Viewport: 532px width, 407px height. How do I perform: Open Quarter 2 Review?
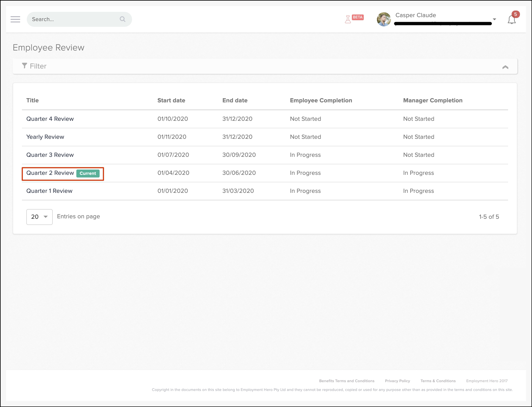click(50, 173)
